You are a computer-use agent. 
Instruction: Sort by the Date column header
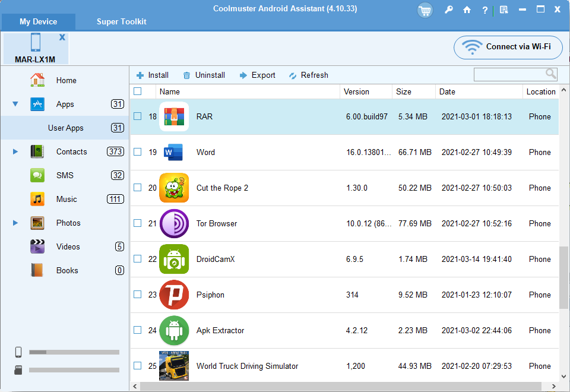479,91
